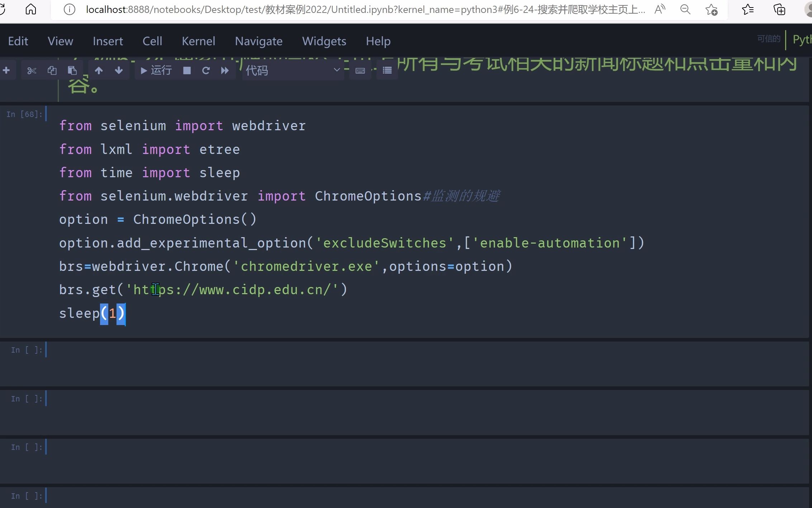Click the browser address bar URL
This screenshot has width=812, height=508.
366,9
